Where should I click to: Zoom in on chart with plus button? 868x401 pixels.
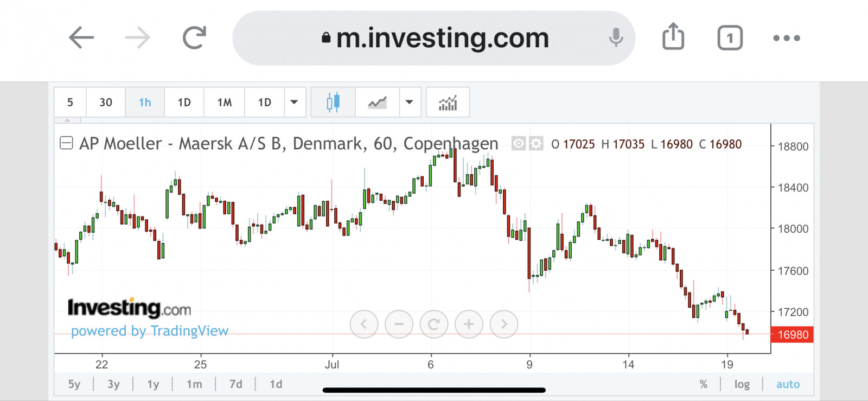469,324
